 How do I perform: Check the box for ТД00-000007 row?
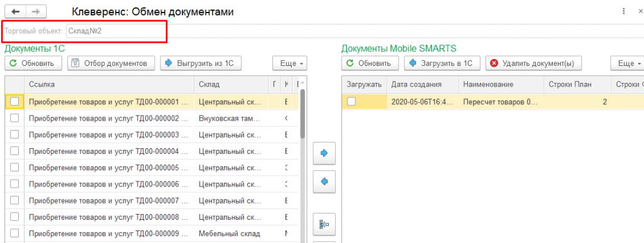tap(14, 200)
